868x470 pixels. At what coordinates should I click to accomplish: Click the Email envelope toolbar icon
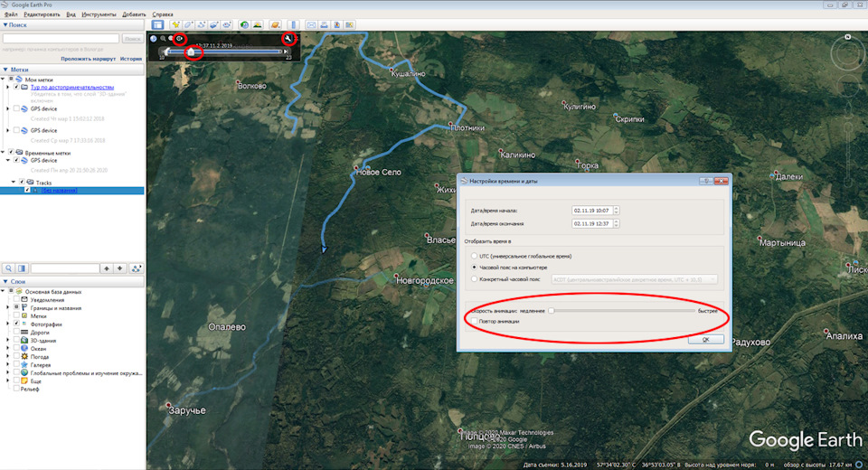point(312,25)
